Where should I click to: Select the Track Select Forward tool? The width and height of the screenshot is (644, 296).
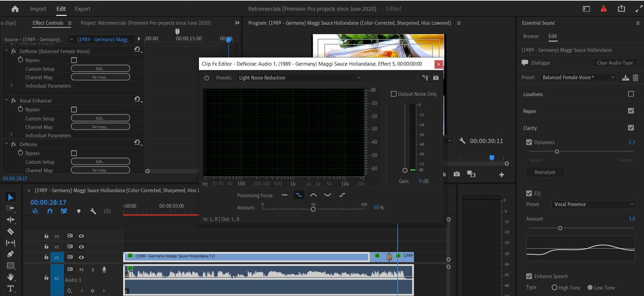click(10, 208)
